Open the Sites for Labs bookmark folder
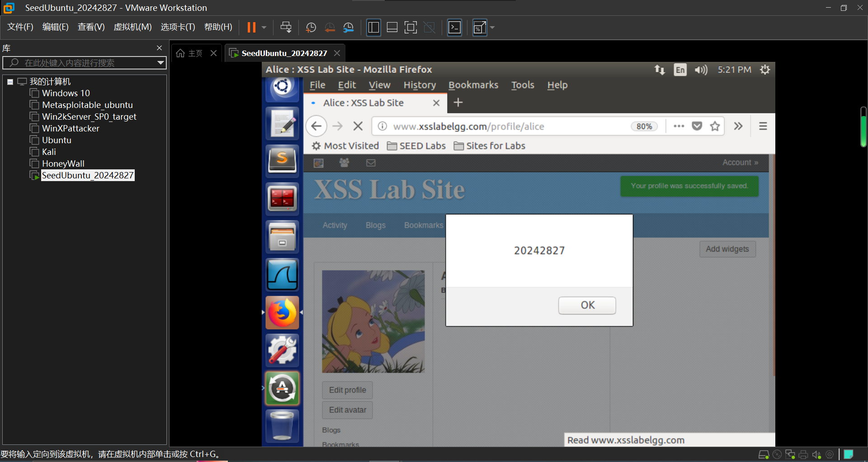Screen dimensions: 868x462 pos(490,146)
